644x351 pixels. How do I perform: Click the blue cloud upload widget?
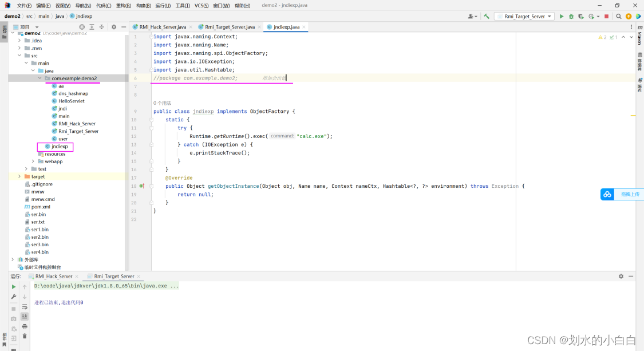click(x=622, y=194)
